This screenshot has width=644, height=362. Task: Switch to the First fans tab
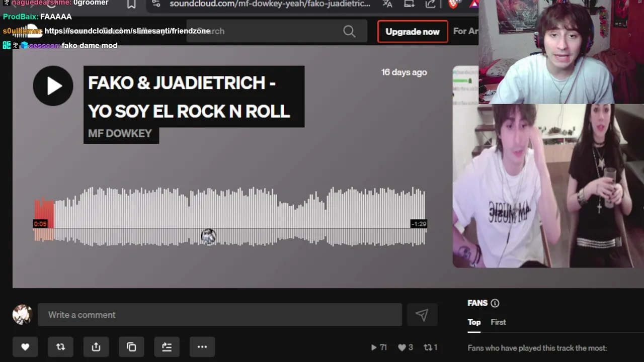click(x=498, y=322)
